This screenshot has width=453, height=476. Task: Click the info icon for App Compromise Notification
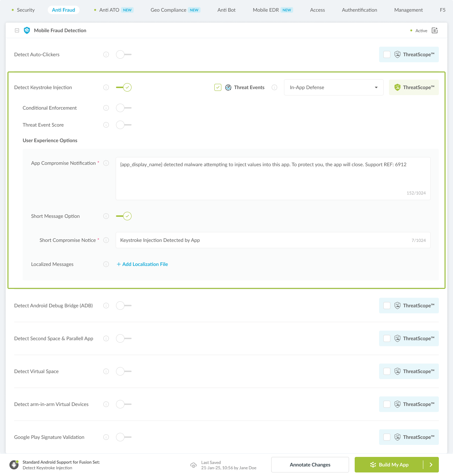pos(106,163)
